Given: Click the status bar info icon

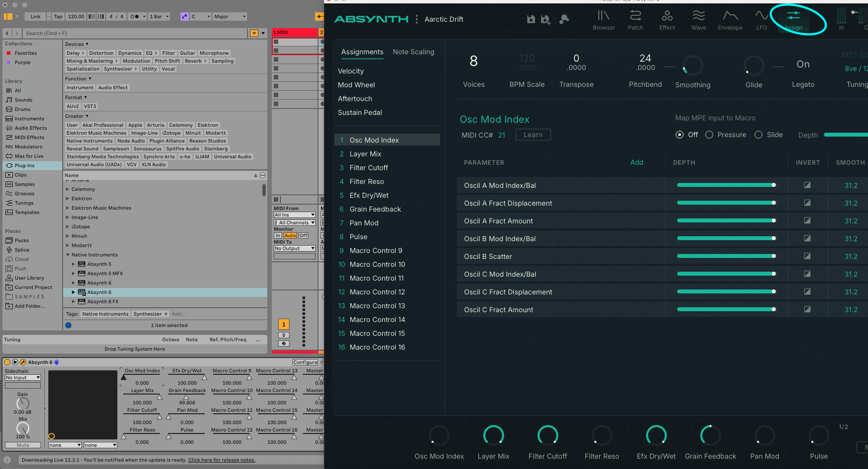Looking at the screenshot, I should (7, 460).
